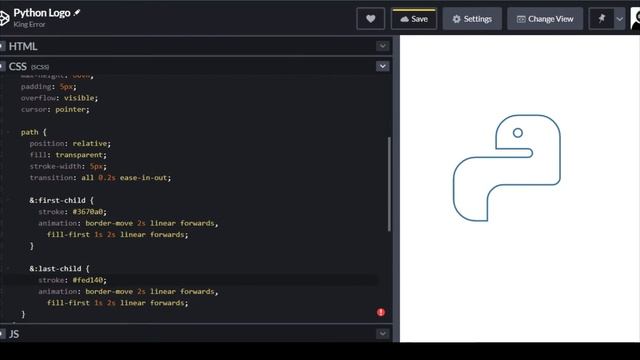Viewport: 640px width, 360px height.
Task: Show the CSS error red icon
Action: point(381,312)
